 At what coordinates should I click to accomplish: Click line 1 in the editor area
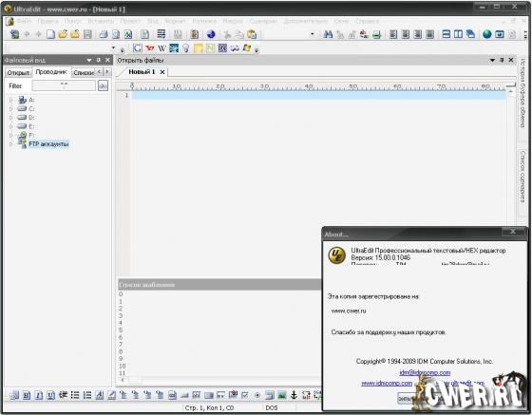(x=319, y=95)
